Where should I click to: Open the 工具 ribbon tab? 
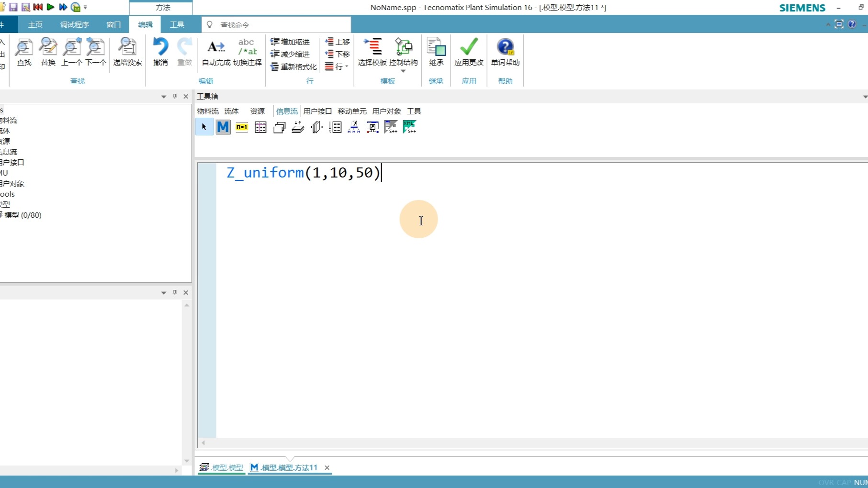(177, 24)
